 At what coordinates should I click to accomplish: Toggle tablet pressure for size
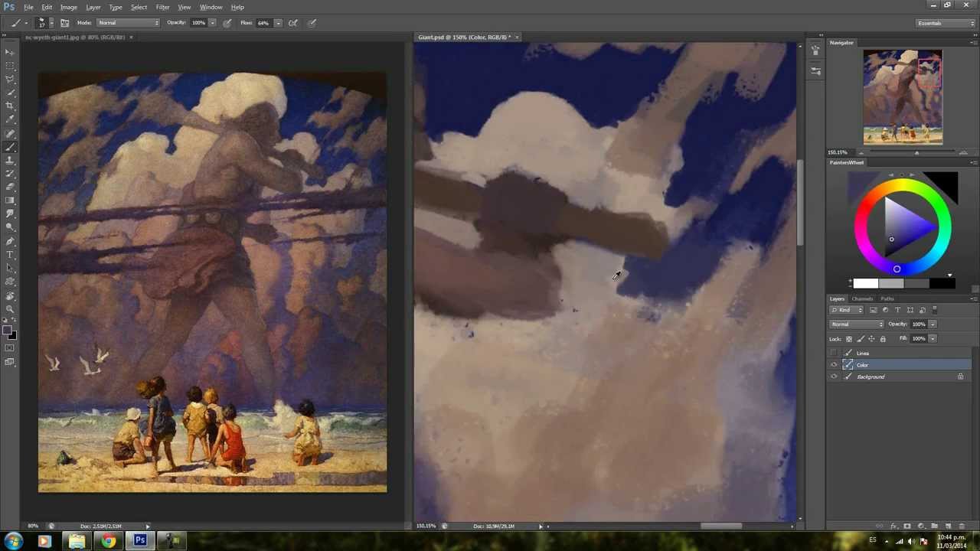tap(312, 23)
